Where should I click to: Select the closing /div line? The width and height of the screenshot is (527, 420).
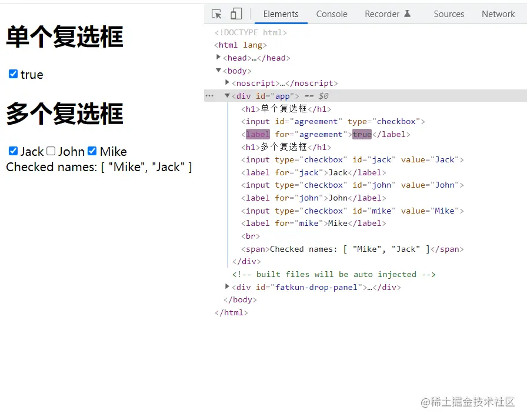246,261
